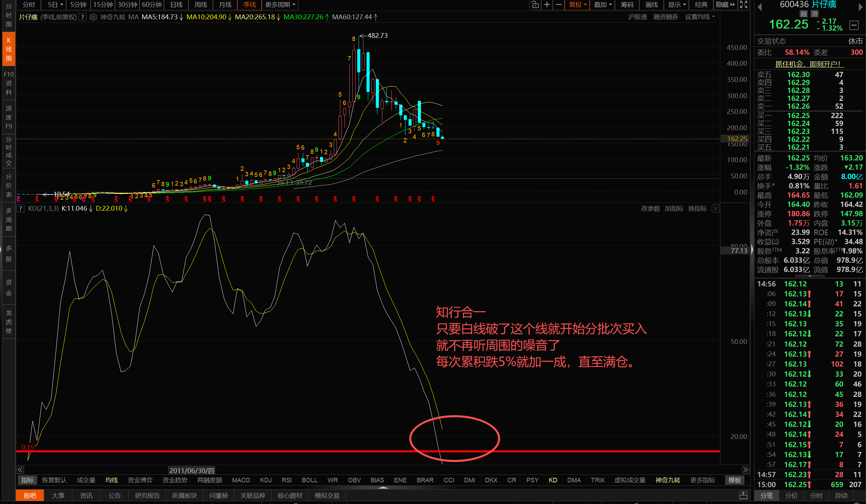Zoom out using the − toolbar icon
The width and height of the screenshot is (866, 504).
coord(558,5)
